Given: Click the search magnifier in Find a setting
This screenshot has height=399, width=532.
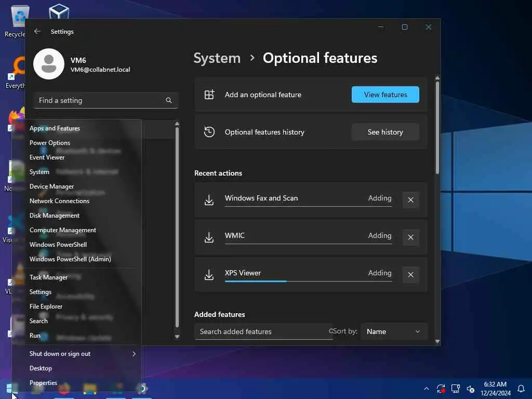Looking at the screenshot, I should [x=169, y=100].
